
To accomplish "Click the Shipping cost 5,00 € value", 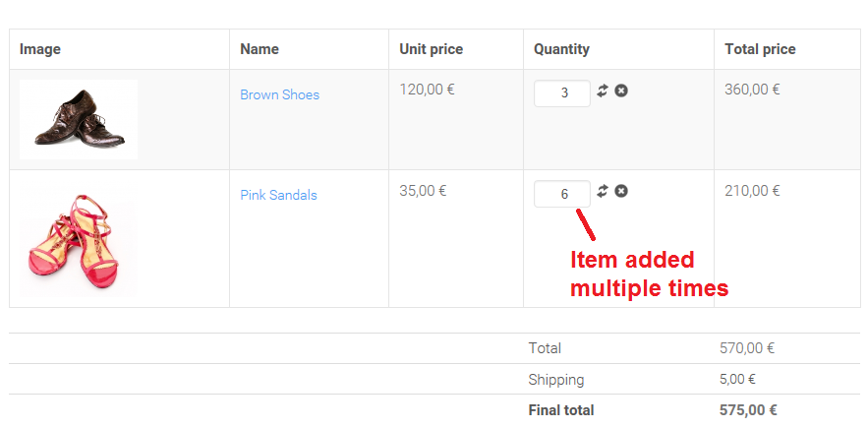I will click(x=737, y=379).
